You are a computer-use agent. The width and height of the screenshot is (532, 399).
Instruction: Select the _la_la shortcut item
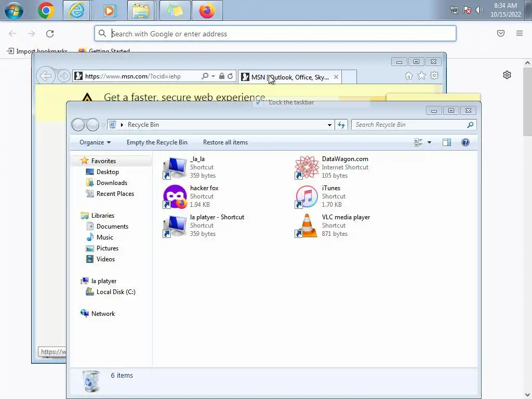[x=189, y=167]
